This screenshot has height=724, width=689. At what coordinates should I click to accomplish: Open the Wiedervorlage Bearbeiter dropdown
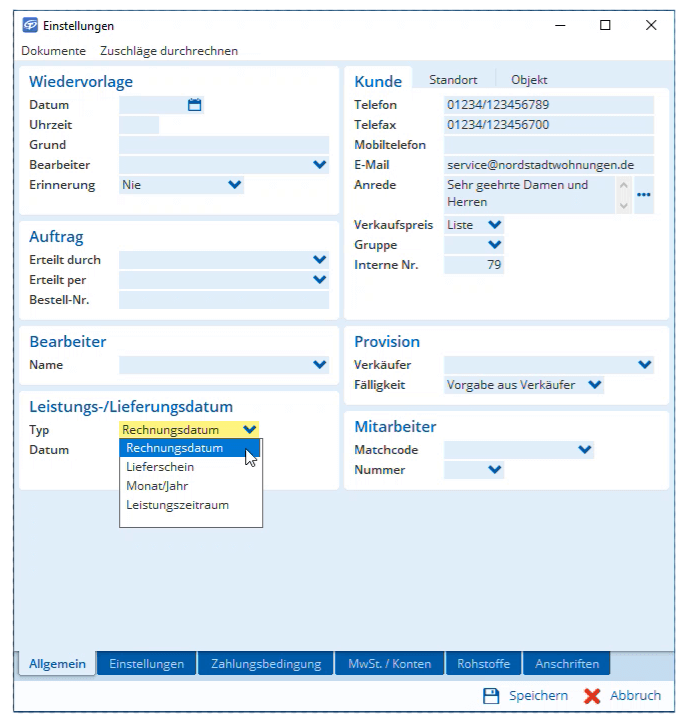click(319, 165)
